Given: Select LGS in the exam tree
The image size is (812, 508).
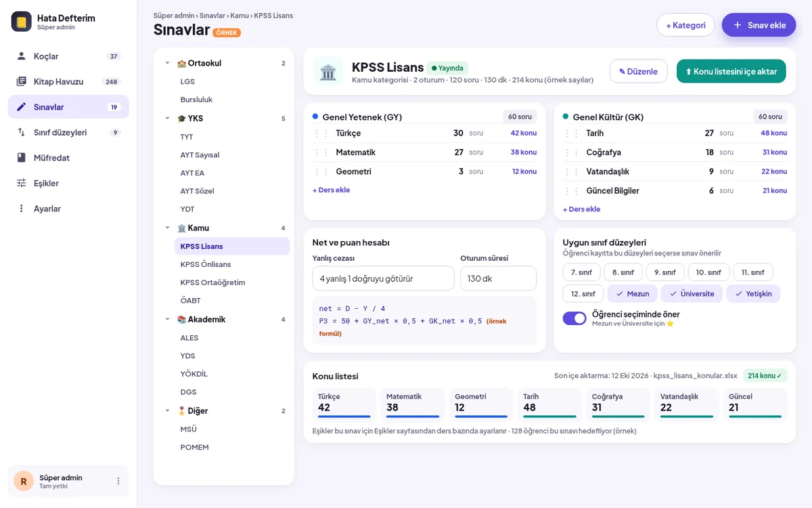Looking at the screenshot, I should (x=232, y=81).
